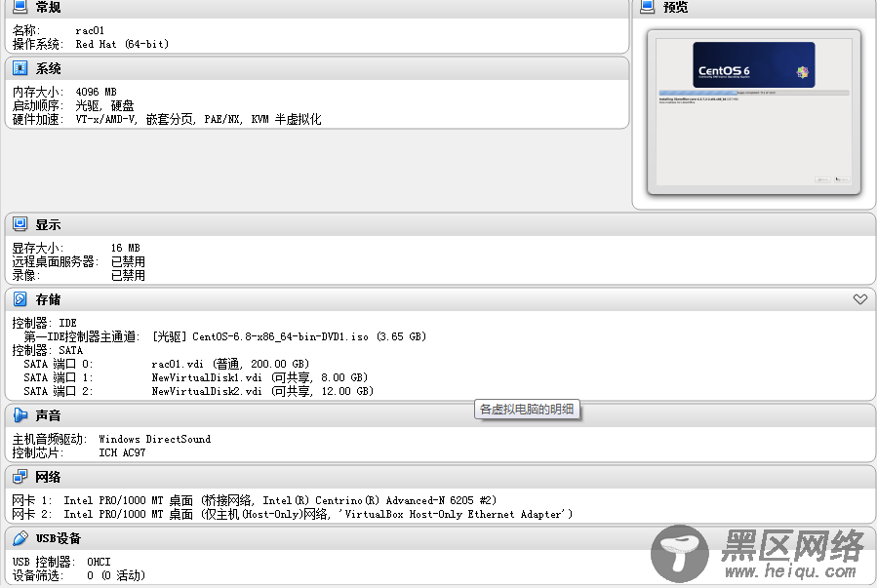Open the USB设备 section header link
The width and height of the screenshot is (877, 588).
click(59, 539)
